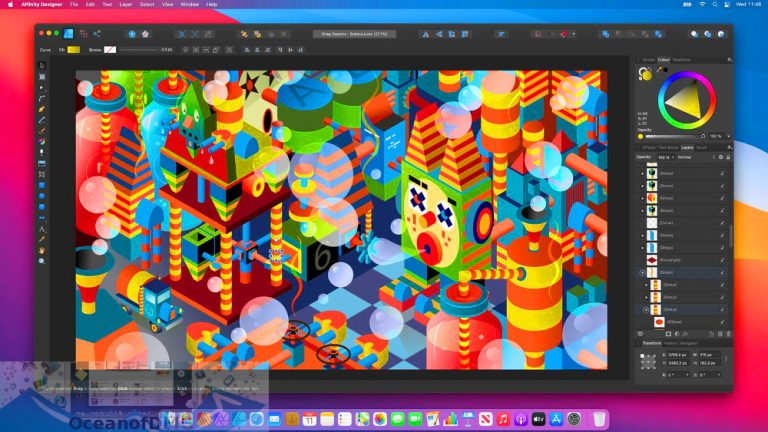Switch to the History tab
Screen dimensions: 768x432
click(x=671, y=343)
